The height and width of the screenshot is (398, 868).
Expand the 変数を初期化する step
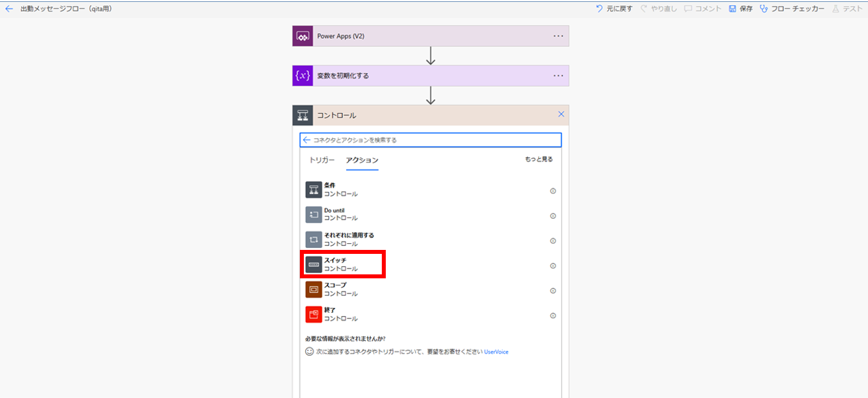(x=431, y=75)
